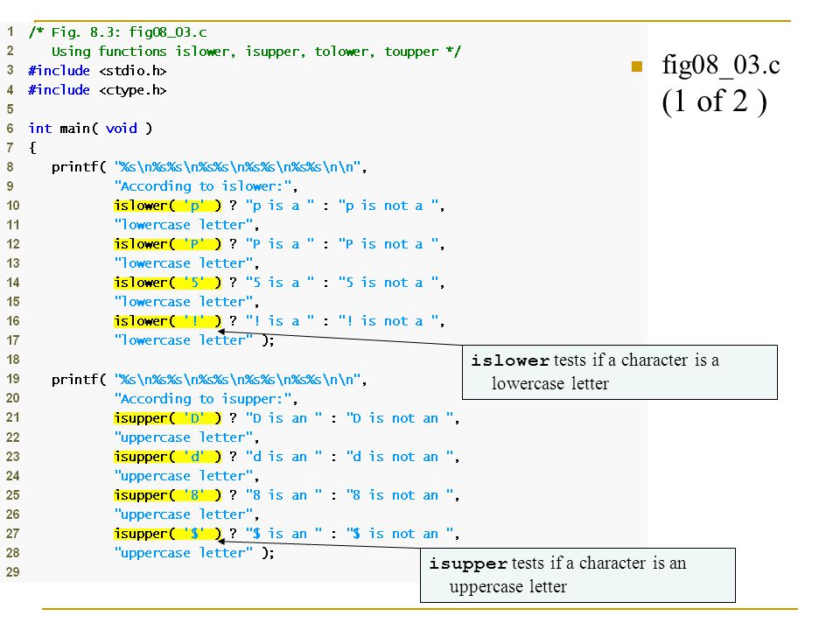Click the 'fig08_03.c' slide title text
The image size is (840, 630).
(x=721, y=66)
